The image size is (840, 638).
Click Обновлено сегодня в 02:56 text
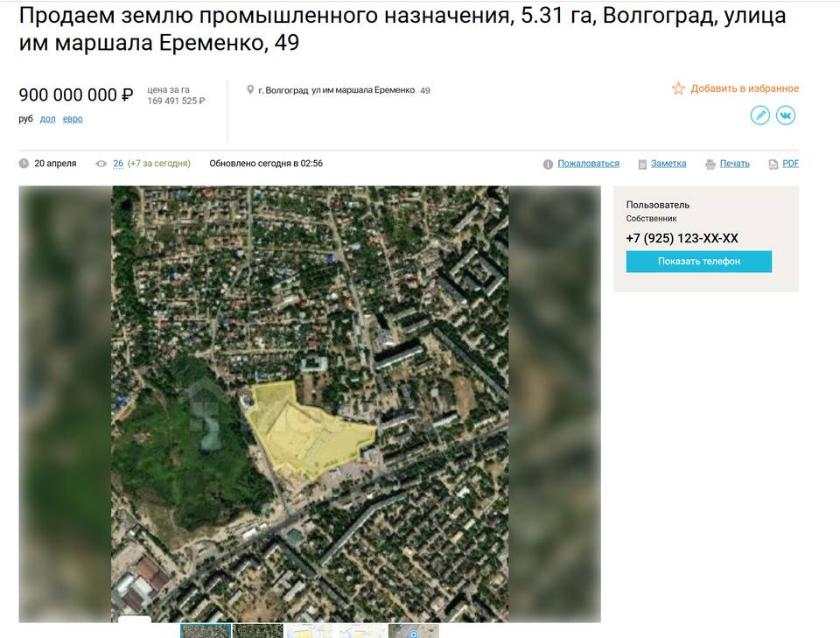[x=266, y=164]
